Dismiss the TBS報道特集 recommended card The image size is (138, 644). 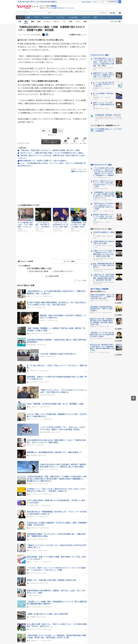(33, 231)
